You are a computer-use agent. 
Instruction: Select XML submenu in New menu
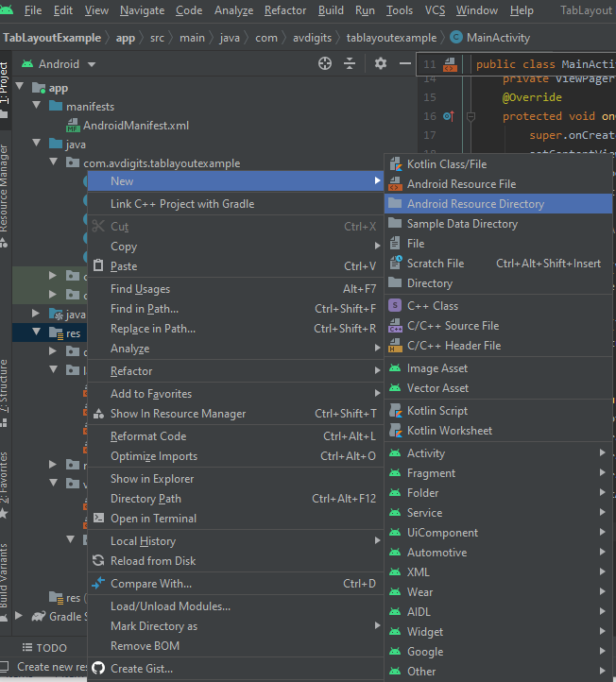[498, 571]
